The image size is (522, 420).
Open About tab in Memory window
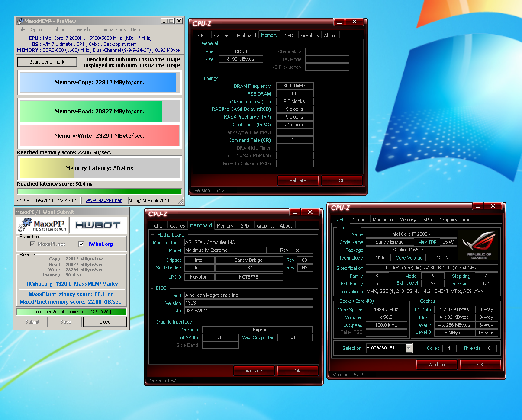click(330, 35)
